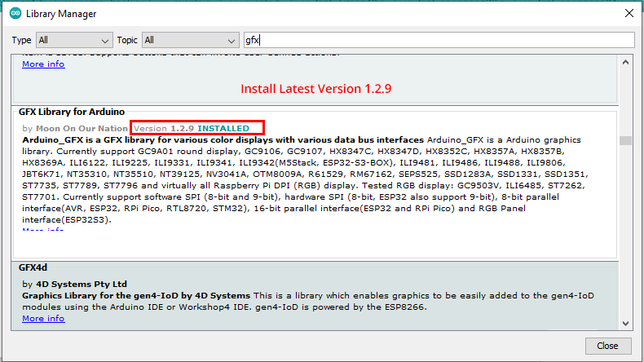Open the Type filter dropdown
This screenshot has width=644, height=362.
74,40
